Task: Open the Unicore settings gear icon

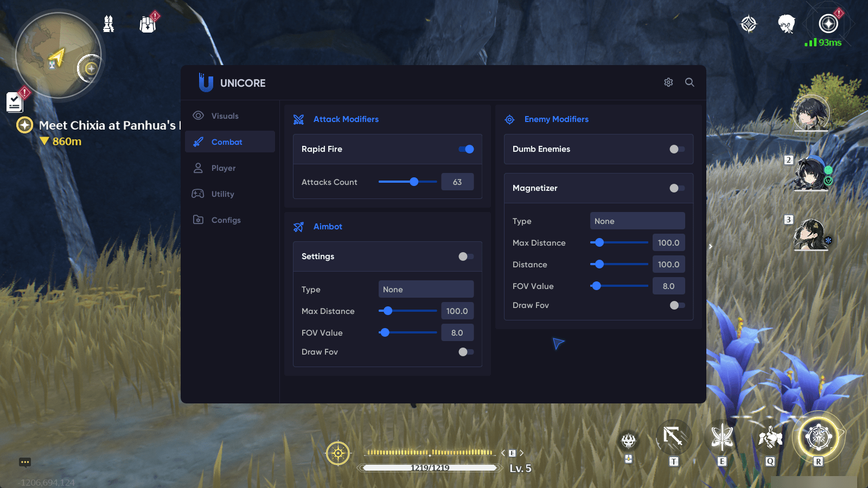Action: point(668,82)
